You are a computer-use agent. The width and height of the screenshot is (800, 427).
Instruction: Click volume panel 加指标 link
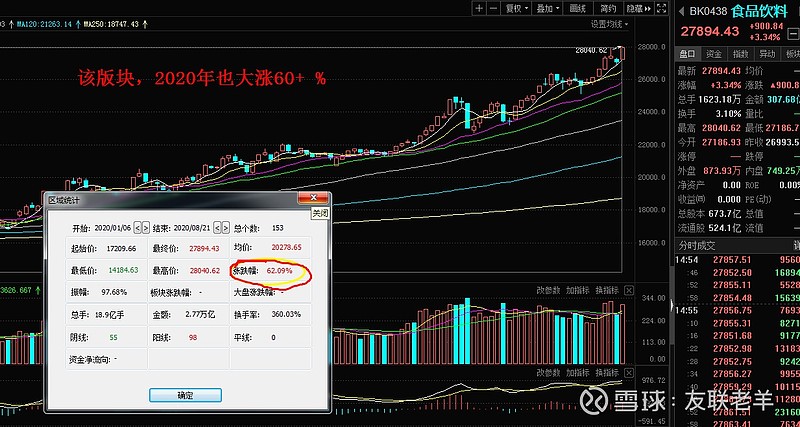(x=578, y=290)
